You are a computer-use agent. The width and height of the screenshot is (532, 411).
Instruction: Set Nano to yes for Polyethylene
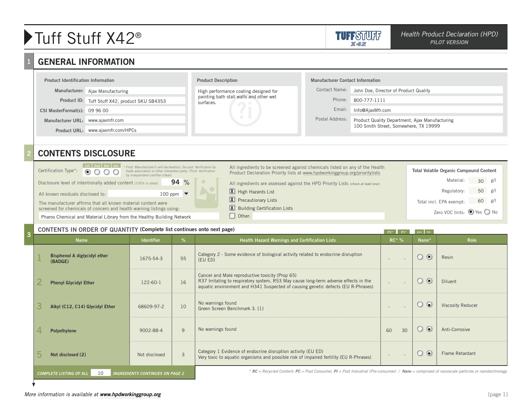(x=420, y=330)
